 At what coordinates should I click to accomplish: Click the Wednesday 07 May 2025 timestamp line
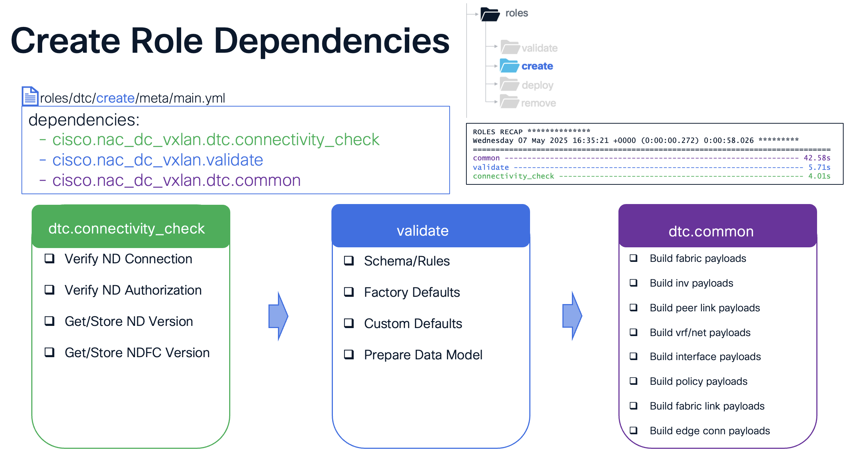coord(636,140)
